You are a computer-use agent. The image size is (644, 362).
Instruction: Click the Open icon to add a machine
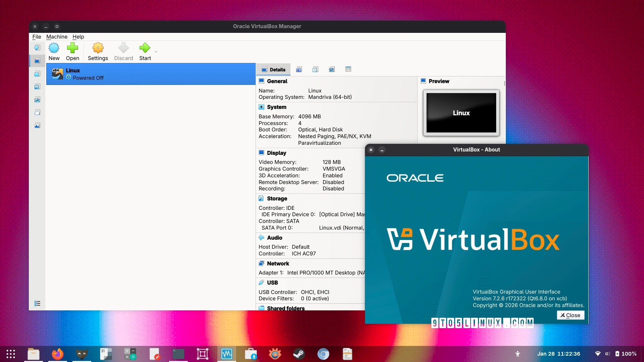click(x=72, y=51)
